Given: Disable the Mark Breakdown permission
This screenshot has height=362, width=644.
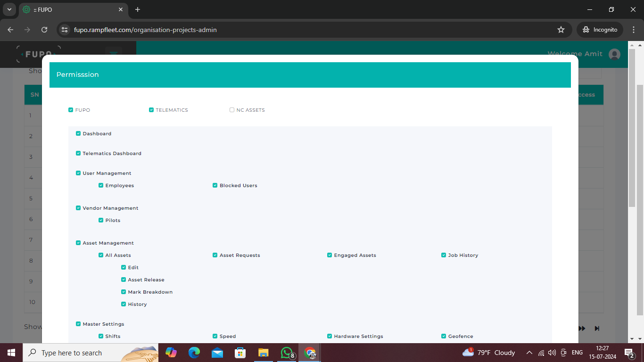Looking at the screenshot, I should [x=123, y=292].
